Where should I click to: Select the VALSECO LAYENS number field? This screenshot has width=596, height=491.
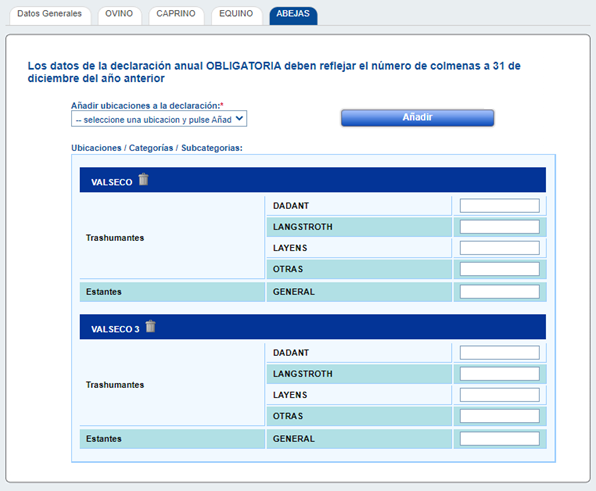(x=499, y=248)
